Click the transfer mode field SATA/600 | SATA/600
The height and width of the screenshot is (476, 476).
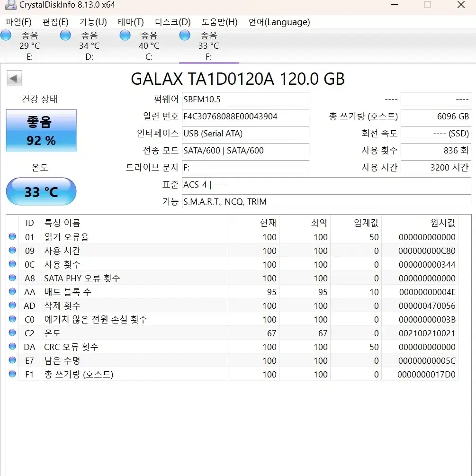pos(245,150)
